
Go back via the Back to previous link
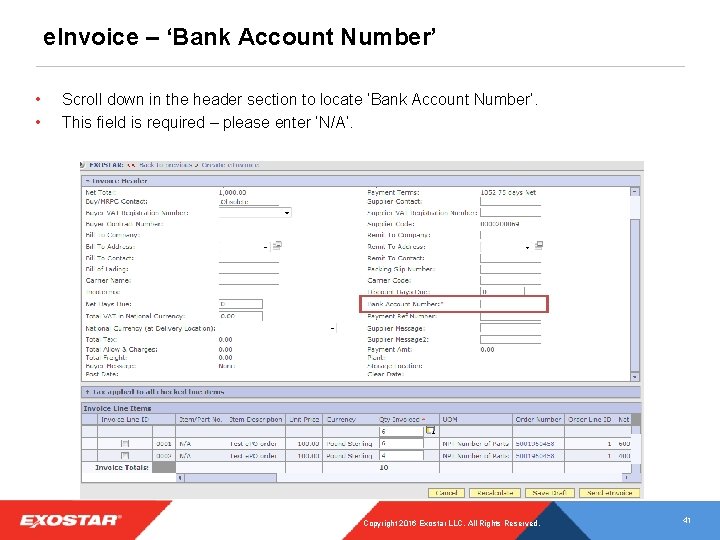[165, 165]
